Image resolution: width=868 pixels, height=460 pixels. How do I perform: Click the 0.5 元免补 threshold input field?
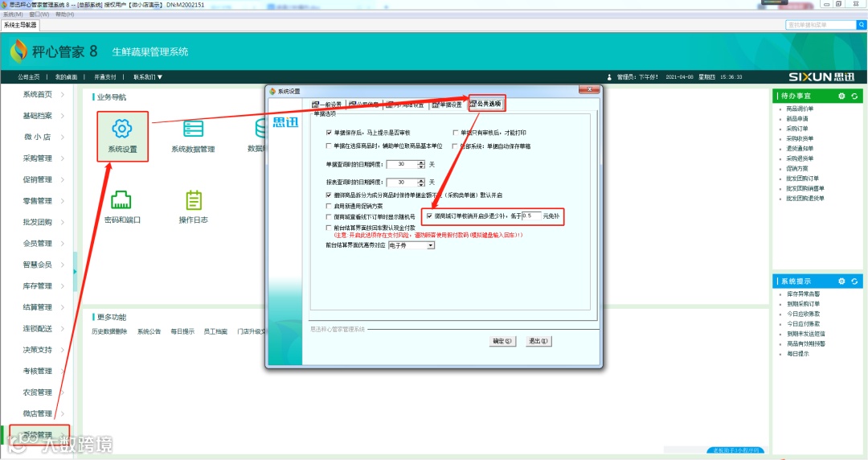point(531,216)
